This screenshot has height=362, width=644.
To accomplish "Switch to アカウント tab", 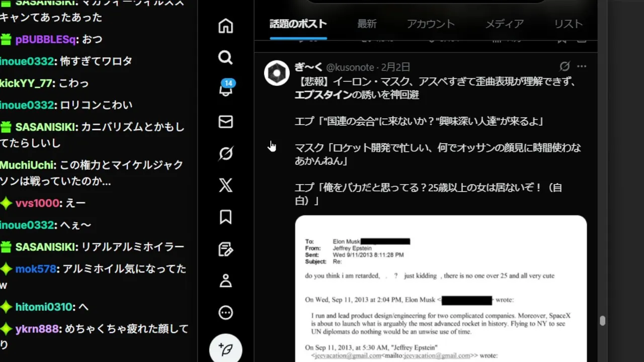I will pos(431,24).
